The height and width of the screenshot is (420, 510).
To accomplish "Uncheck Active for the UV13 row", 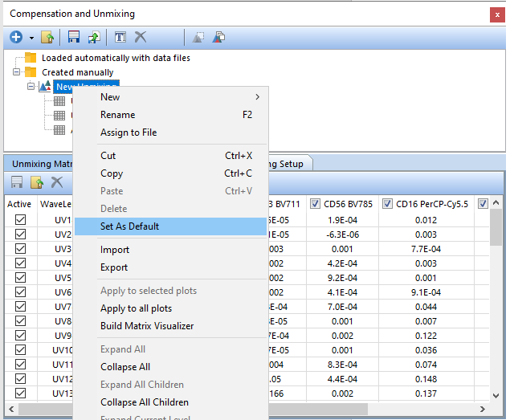I will pos(21,393).
